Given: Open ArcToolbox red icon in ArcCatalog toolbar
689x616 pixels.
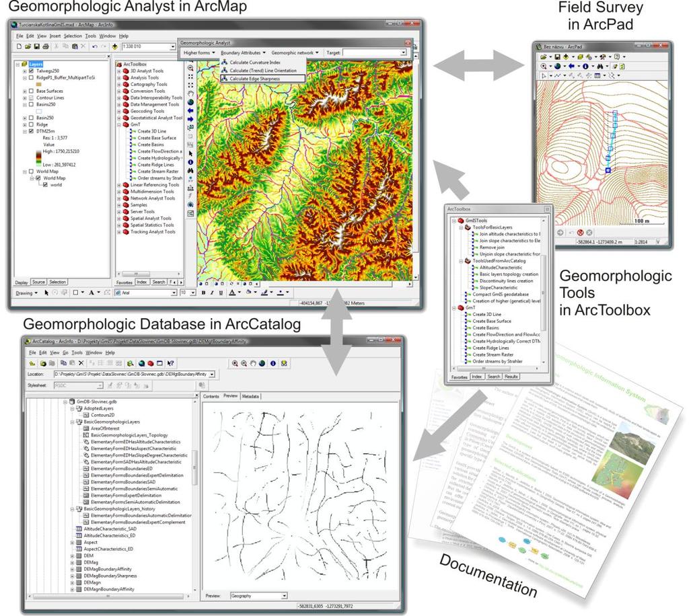Looking at the screenshot, I should [150, 364].
